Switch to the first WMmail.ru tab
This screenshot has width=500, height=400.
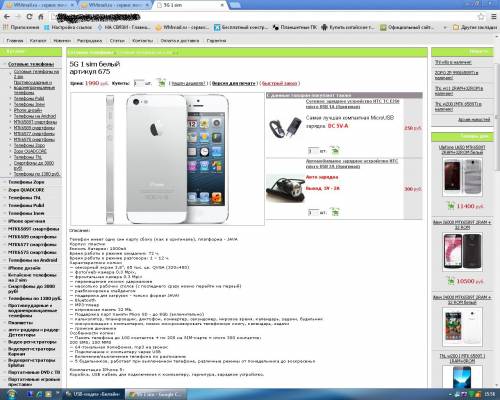click(39, 5)
